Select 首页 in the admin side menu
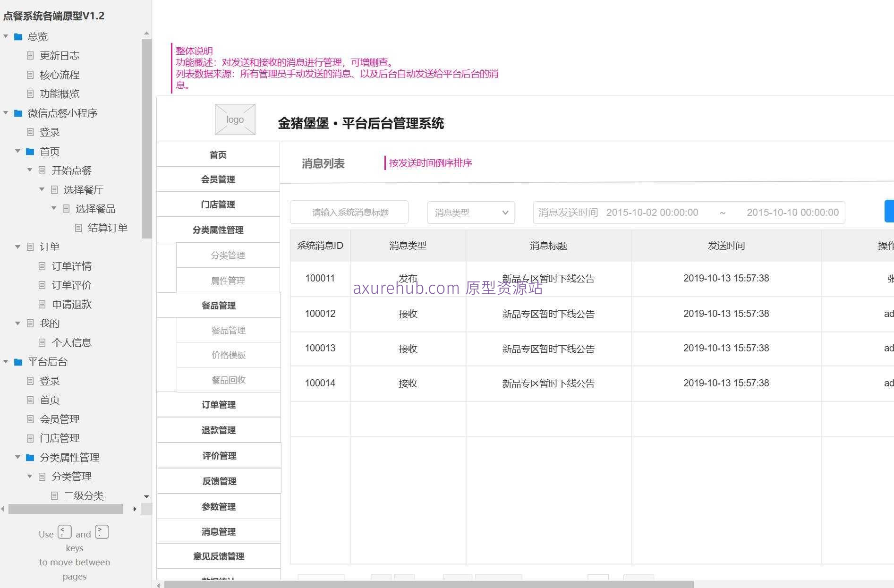The height and width of the screenshot is (588, 894). [218, 154]
